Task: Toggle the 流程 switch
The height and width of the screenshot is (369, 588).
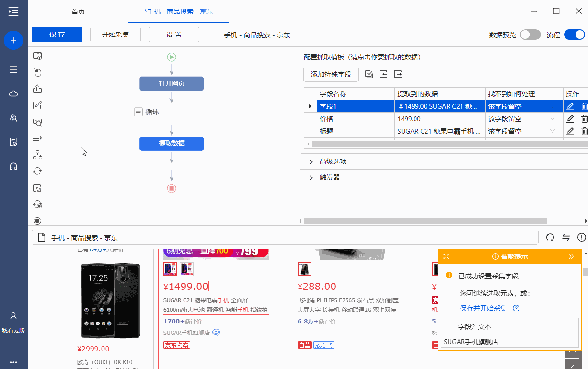Action: click(575, 35)
